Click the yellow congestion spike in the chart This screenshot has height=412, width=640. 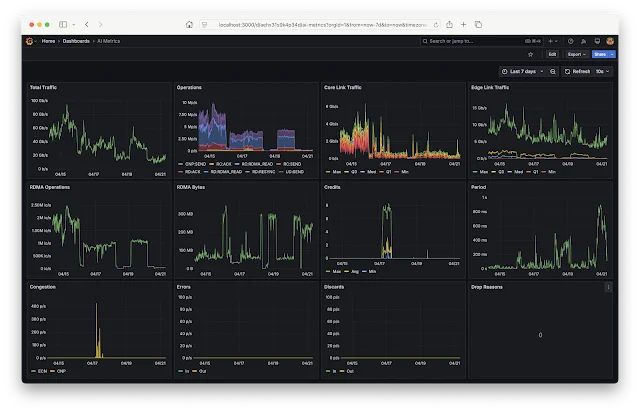98,331
